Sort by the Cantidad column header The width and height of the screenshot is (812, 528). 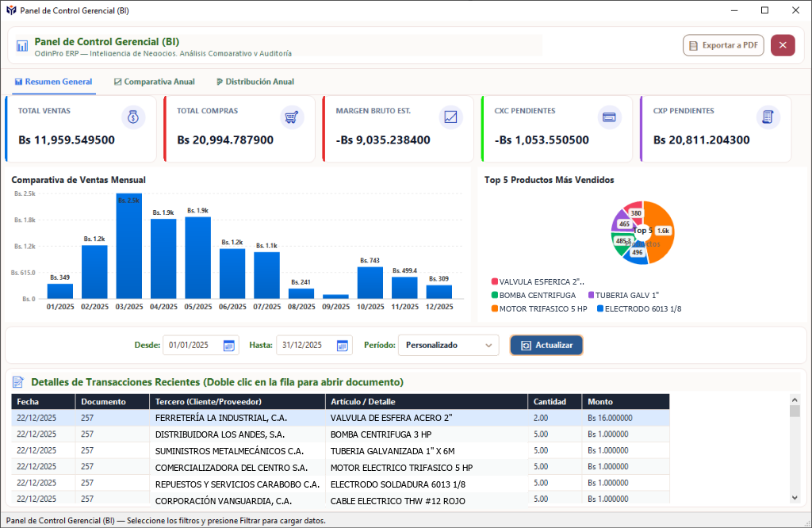tap(554, 402)
